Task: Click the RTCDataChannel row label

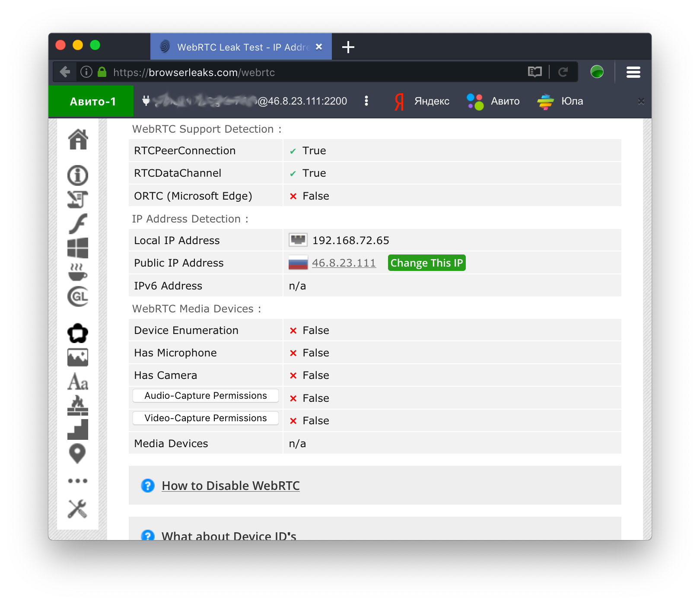Action: [x=178, y=173]
